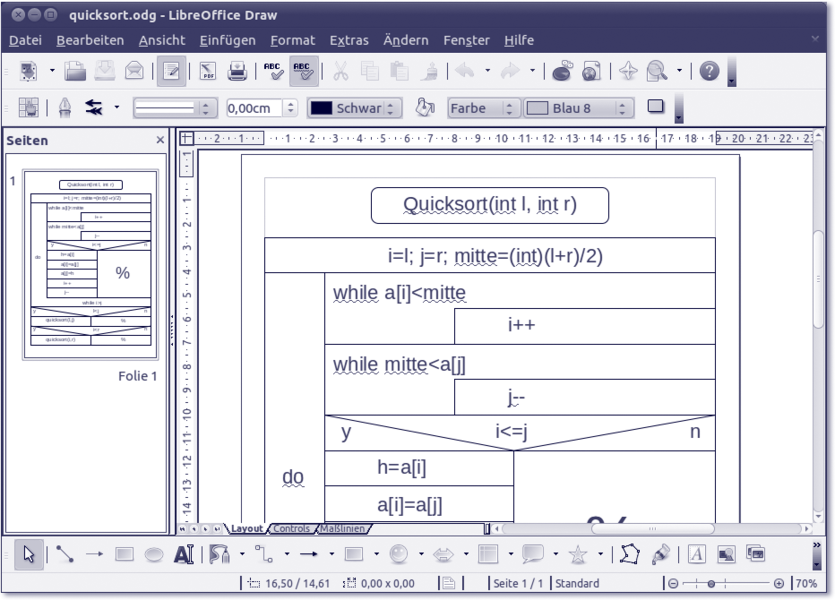
Task: Open the fill type 'Farbe' dropdown
Action: point(510,107)
